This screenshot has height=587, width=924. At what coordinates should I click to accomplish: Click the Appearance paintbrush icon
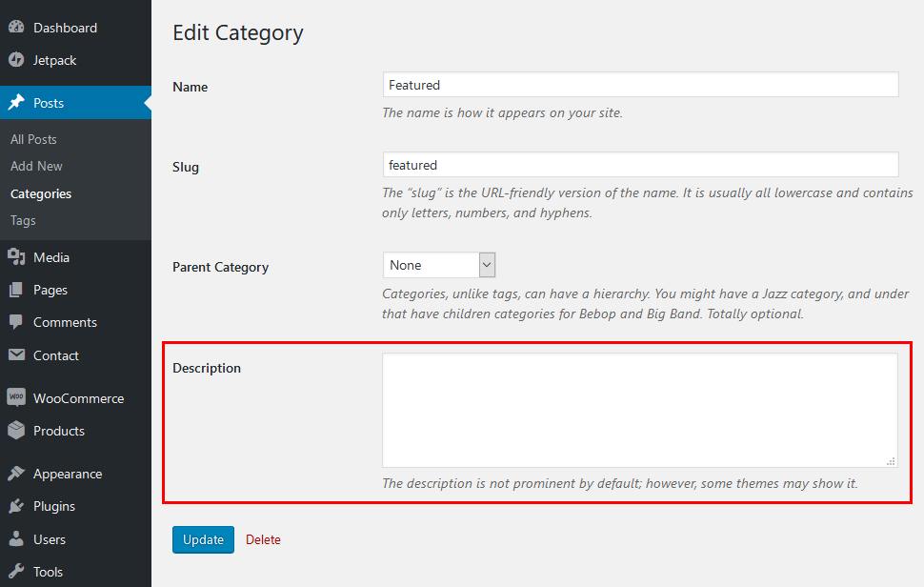point(16,474)
